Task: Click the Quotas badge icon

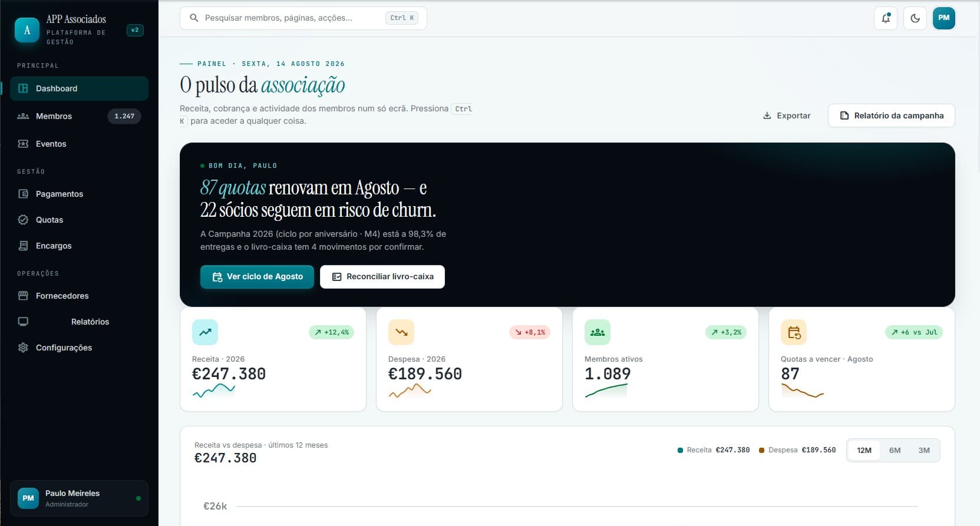Action: 23,220
